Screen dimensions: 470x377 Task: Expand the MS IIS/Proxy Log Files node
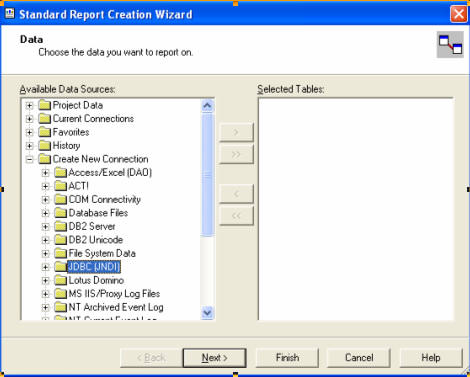pos(45,294)
